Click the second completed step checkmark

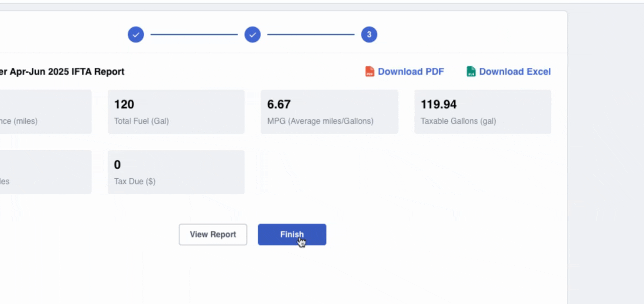point(253,35)
